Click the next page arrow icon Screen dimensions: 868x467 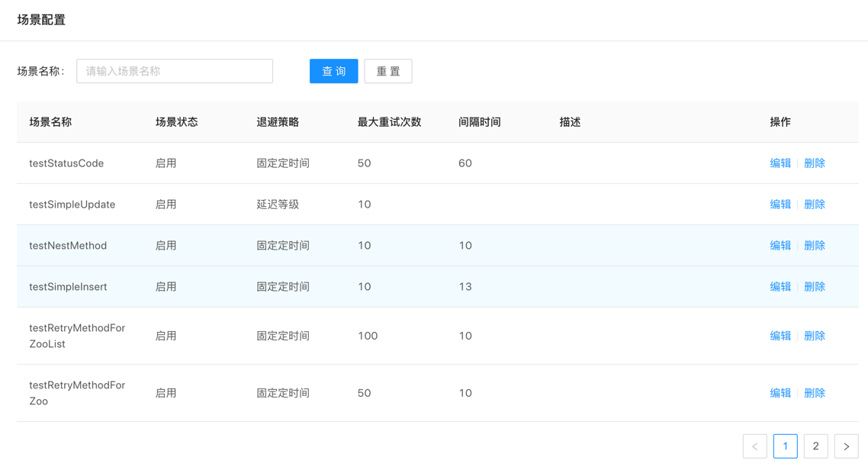[846, 446]
